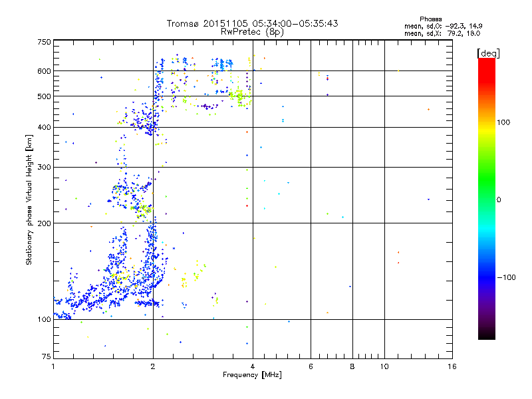
Task: Click the y-axis tick label '750'
Action: click(44, 42)
